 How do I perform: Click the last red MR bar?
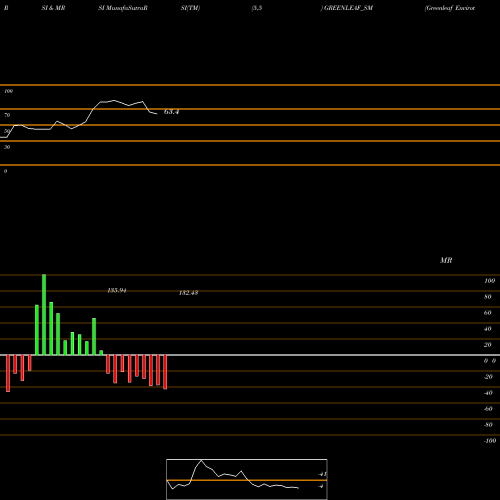pos(165,372)
